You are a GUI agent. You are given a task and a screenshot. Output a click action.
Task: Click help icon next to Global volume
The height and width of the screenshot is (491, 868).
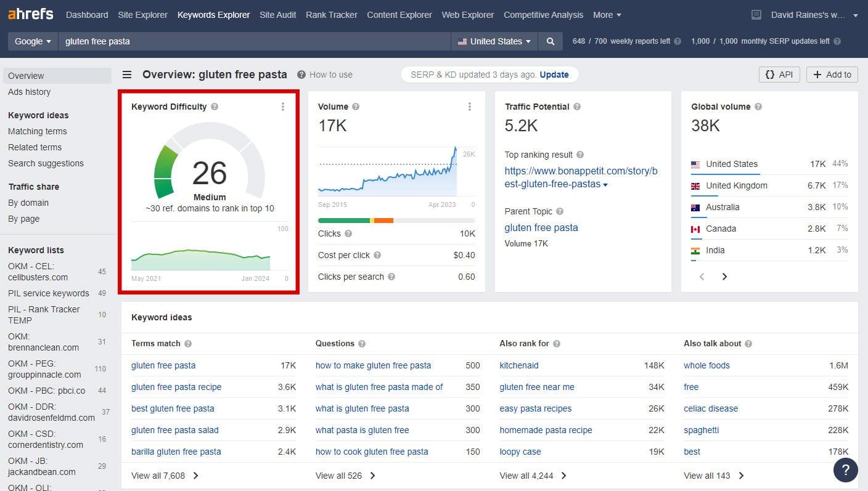(x=758, y=107)
